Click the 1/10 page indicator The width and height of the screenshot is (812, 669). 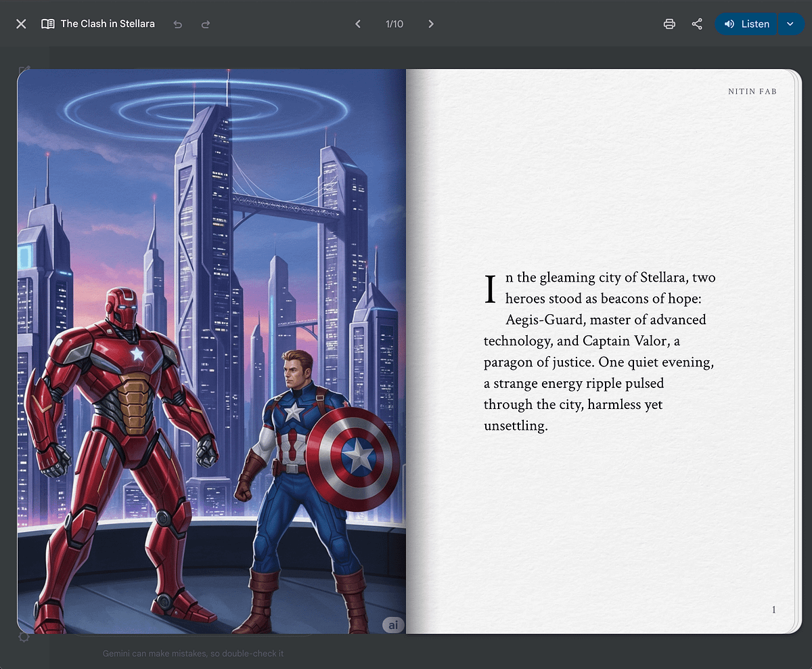point(394,24)
